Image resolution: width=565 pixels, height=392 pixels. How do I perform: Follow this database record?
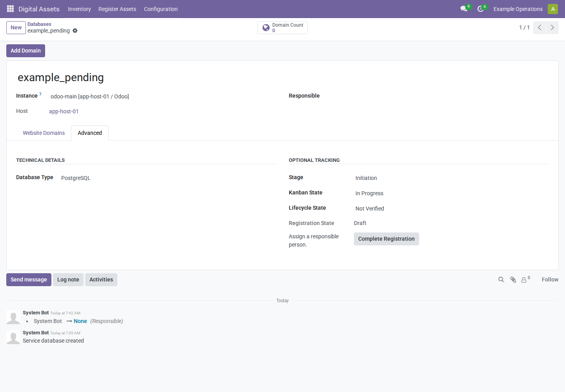click(550, 279)
